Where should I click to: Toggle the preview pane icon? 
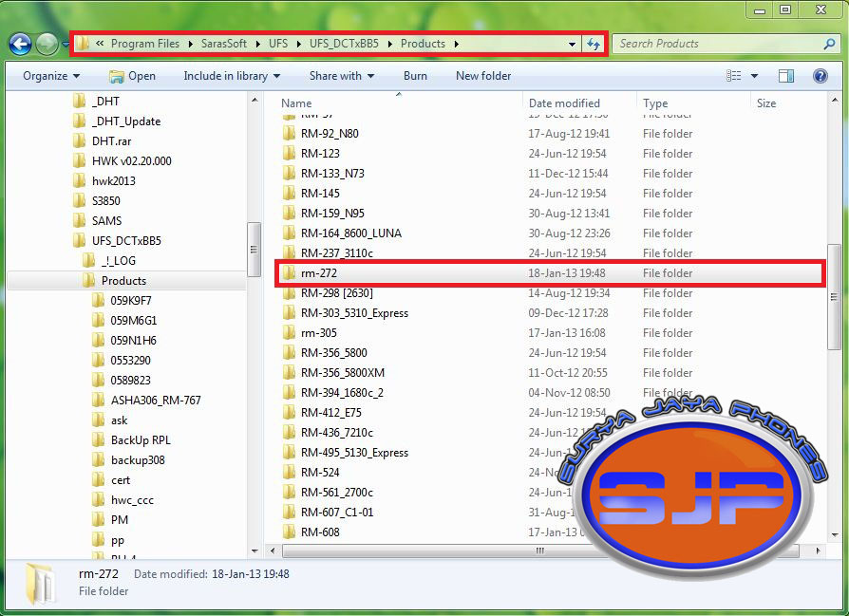click(x=785, y=76)
